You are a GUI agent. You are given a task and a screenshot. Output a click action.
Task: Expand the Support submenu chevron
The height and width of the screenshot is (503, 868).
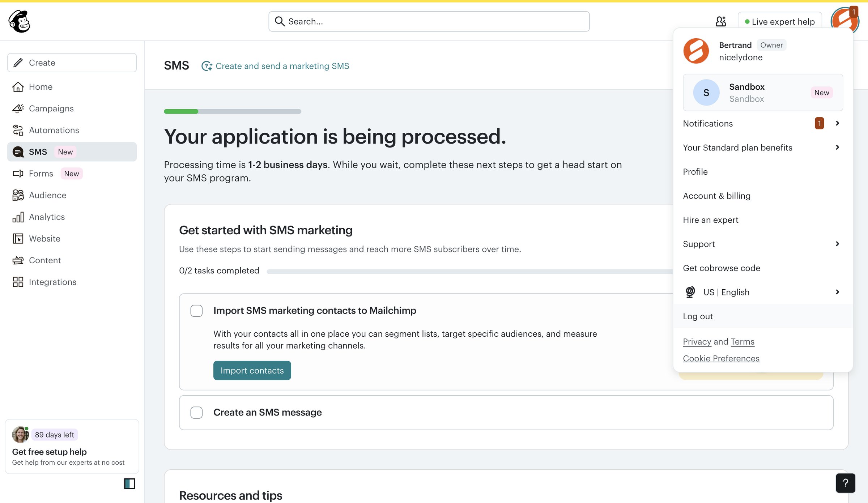click(x=838, y=244)
